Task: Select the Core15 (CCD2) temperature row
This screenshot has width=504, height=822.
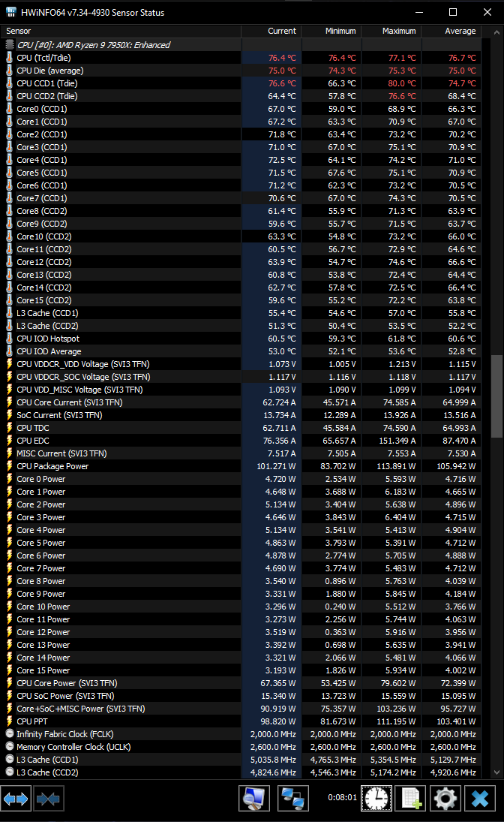Action: click(x=241, y=300)
